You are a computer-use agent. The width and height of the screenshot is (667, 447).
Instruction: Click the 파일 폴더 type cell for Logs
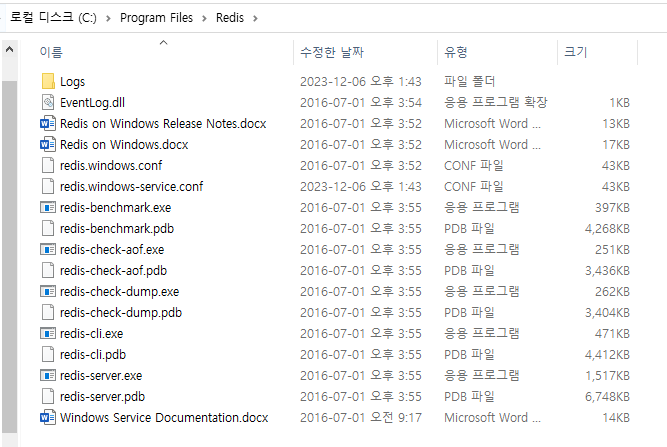[x=470, y=81]
